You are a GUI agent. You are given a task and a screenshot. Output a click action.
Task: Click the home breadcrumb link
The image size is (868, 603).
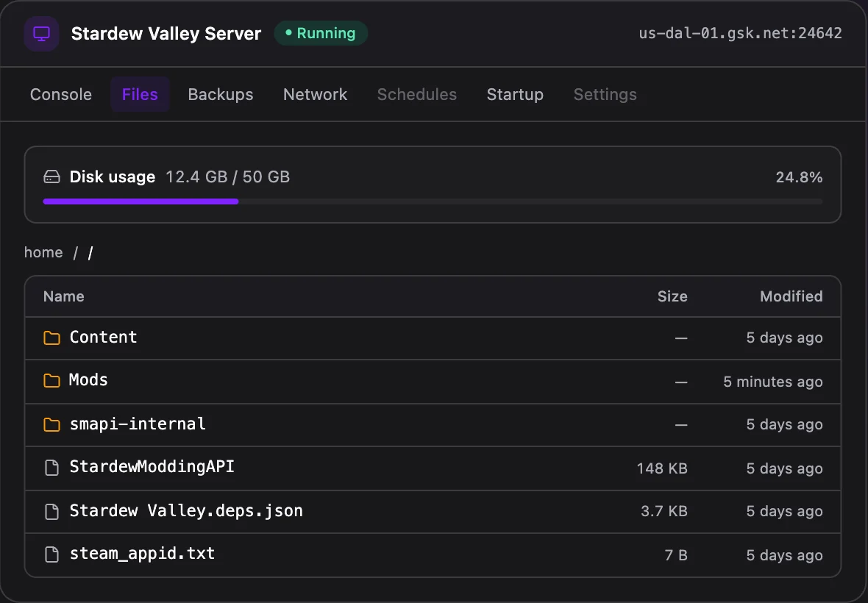[43, 252]
